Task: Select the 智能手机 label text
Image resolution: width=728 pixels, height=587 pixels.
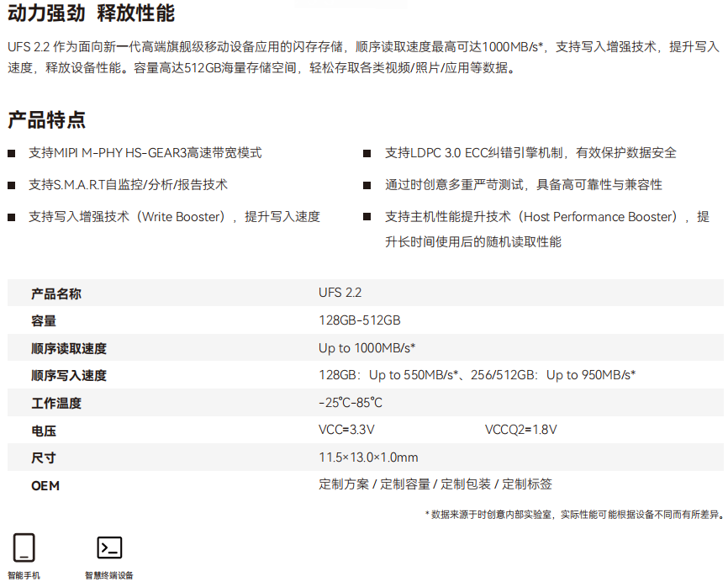Action: click(24, 575)
